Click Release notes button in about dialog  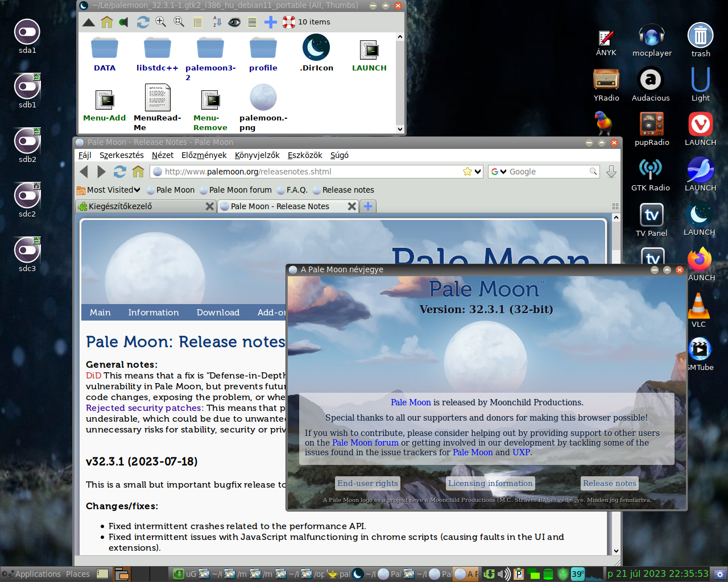610,484
